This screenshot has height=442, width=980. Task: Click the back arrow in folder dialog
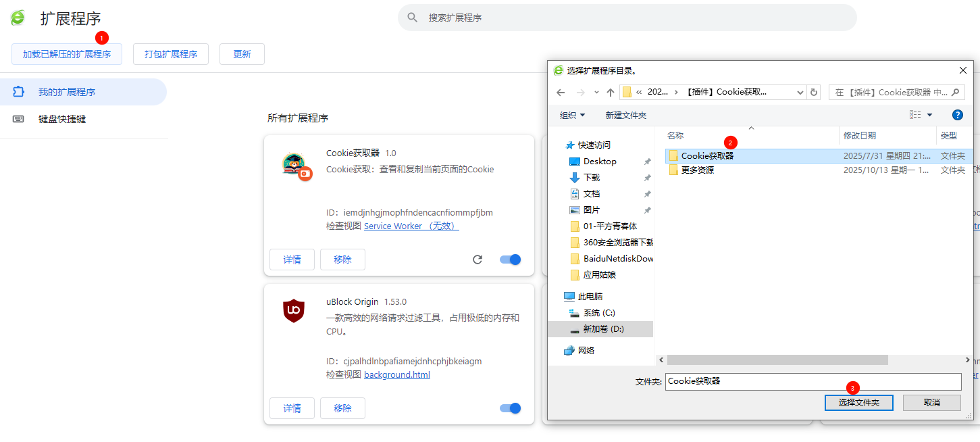pyautogui.click(x=561, y=93)
